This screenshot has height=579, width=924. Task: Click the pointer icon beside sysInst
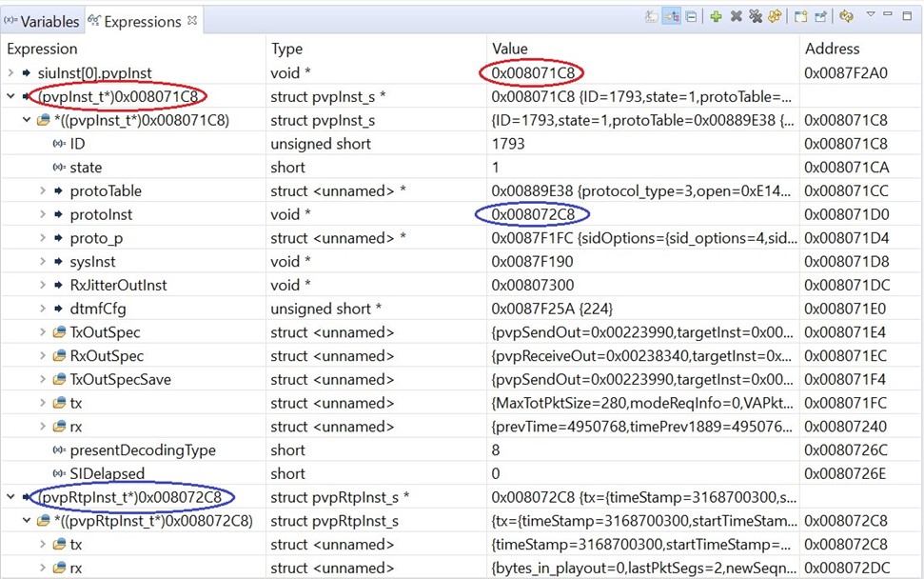[58, 262]
